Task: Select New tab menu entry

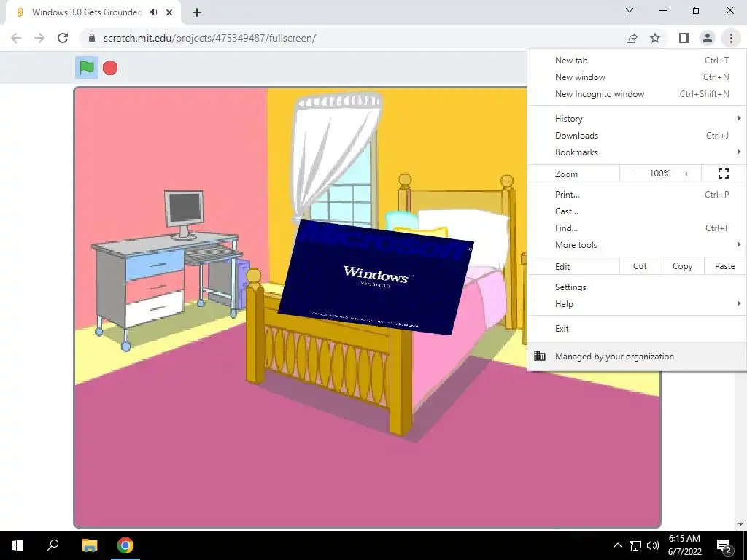Action: [637, 61]
